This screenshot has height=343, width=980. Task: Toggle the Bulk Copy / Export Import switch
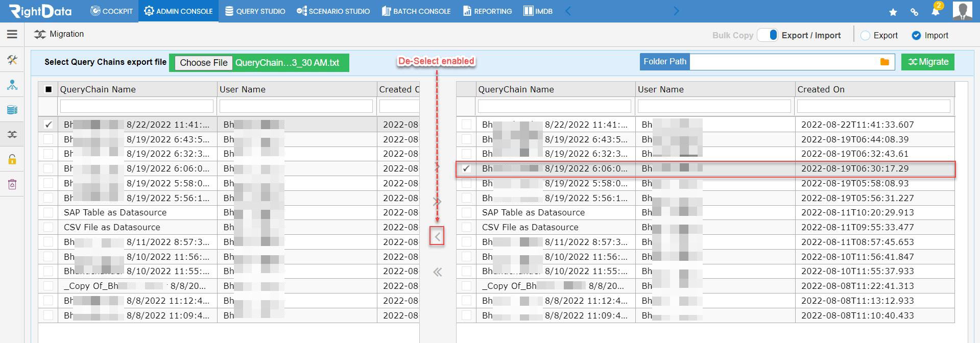[768, 35]
